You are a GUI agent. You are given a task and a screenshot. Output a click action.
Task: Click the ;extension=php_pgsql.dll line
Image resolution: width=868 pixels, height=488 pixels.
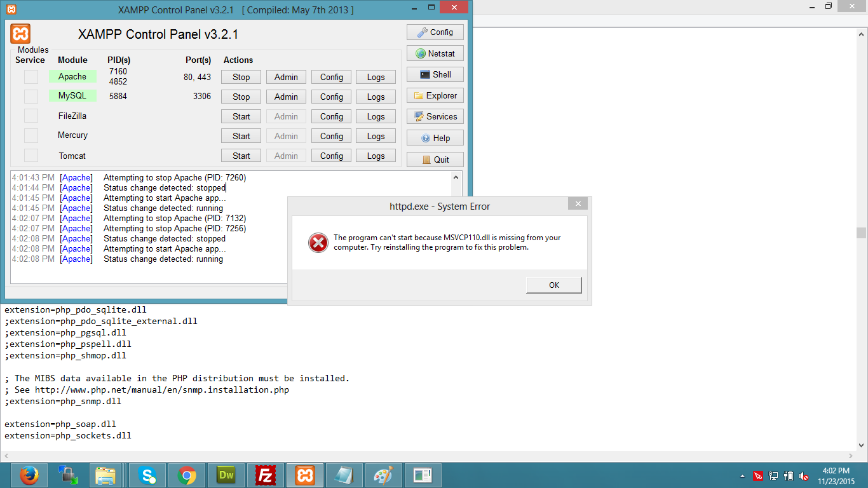click(65, 332)
